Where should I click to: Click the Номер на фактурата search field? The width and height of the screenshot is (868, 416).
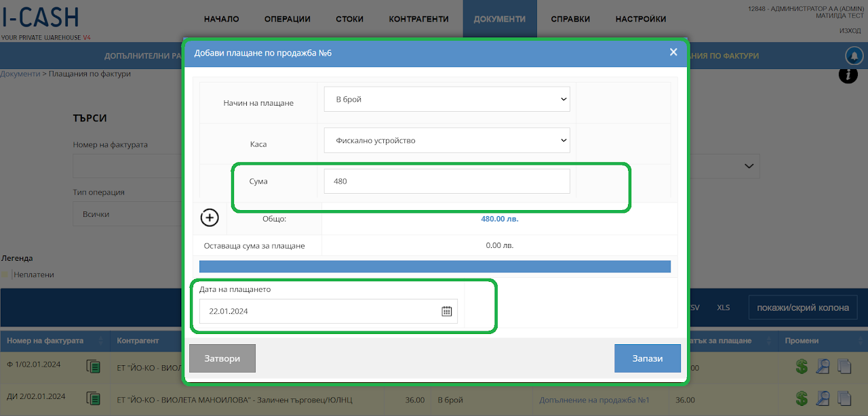tap(126, 166)
